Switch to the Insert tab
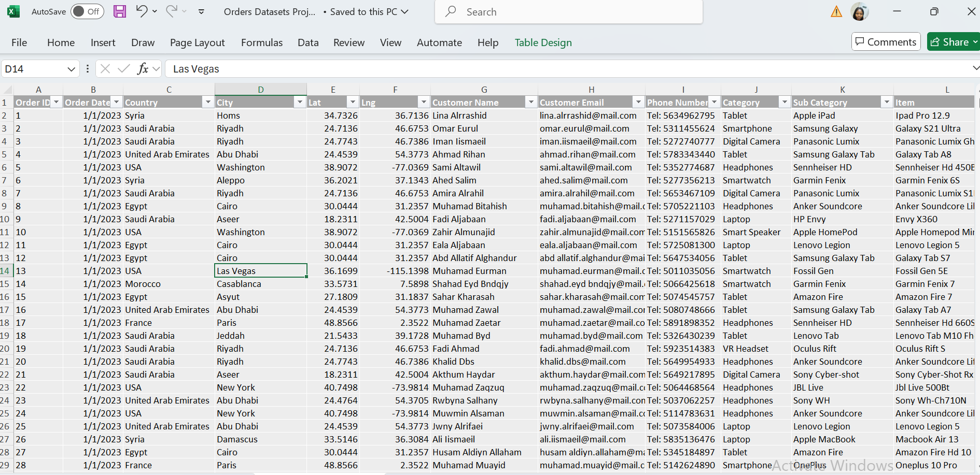Image resolution: width=980 pixels, height=475 pixels. tap(103, 42)
